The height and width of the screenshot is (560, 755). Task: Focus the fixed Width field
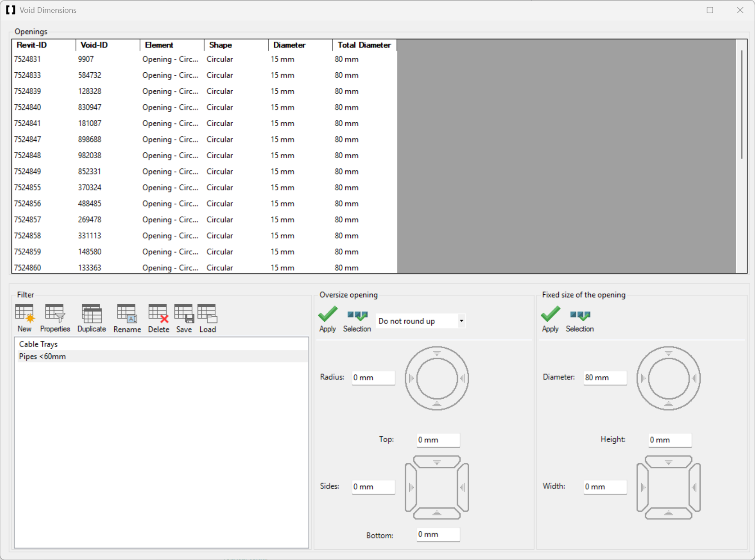(605, 486)
